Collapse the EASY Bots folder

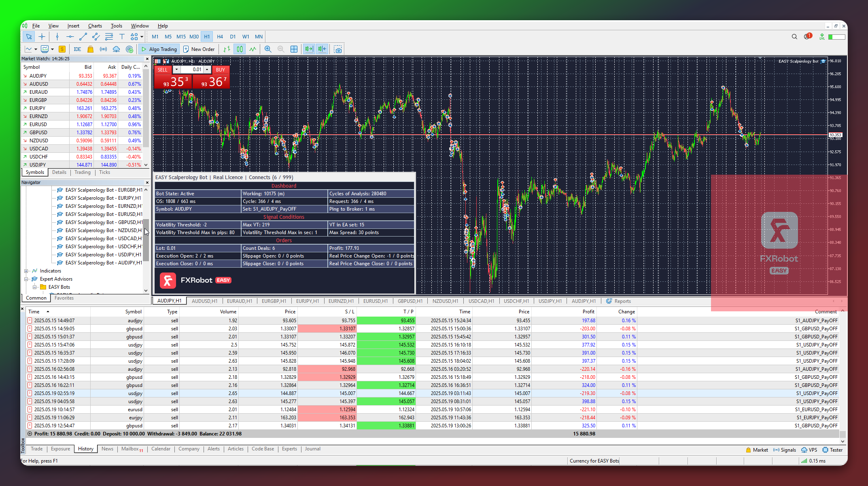tap(34, 287)
